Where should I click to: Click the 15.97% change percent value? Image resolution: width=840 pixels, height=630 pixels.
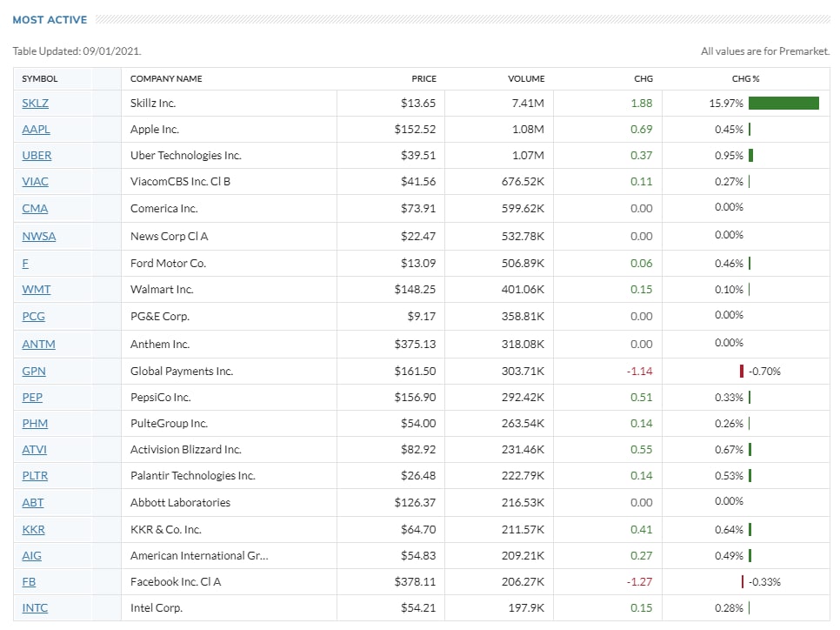tap(726, 103)
